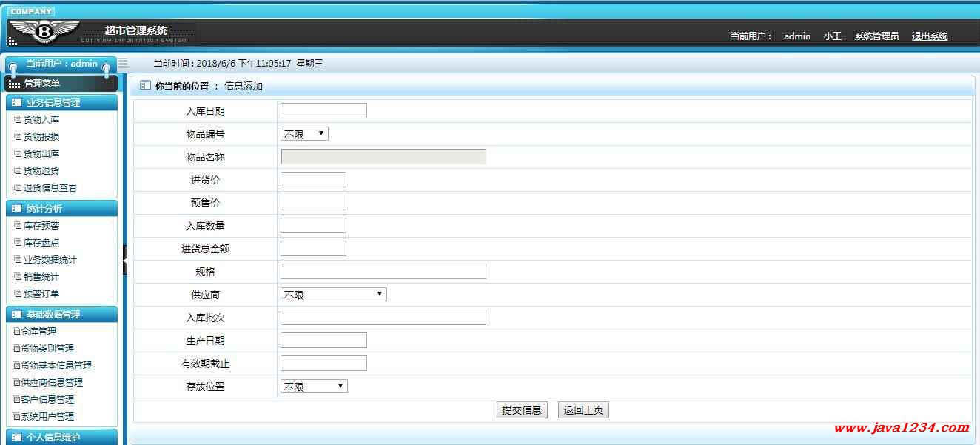Click the grid icon beside 管理菜单
Viewport: 980px width, 445px height.
[x=15, y=84]
